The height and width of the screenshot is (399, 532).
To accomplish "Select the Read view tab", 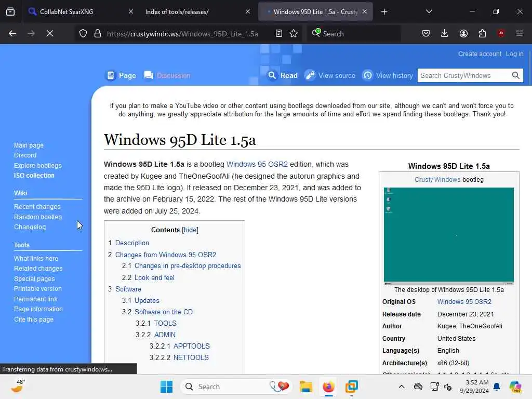I will [283, 75].
